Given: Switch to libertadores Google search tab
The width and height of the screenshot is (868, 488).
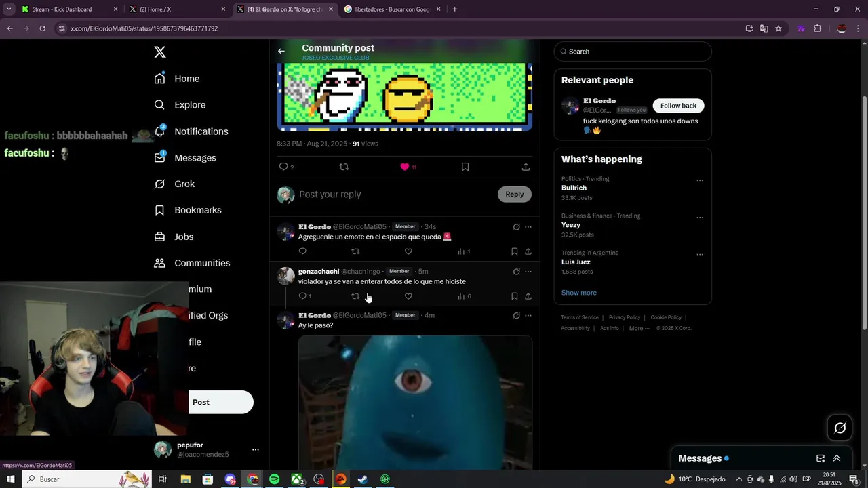Looking at the screenshot, I should point(393,9).
